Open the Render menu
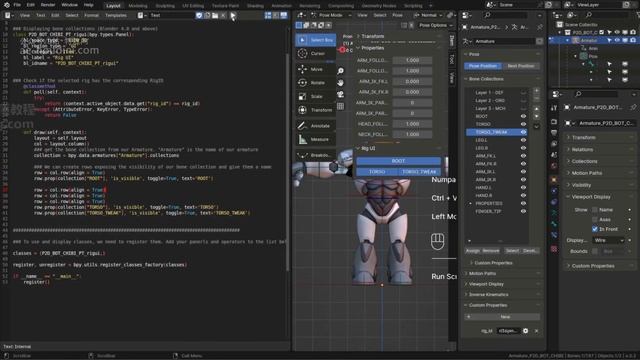This screenshot has width=640, height=360. pos(48,5)
